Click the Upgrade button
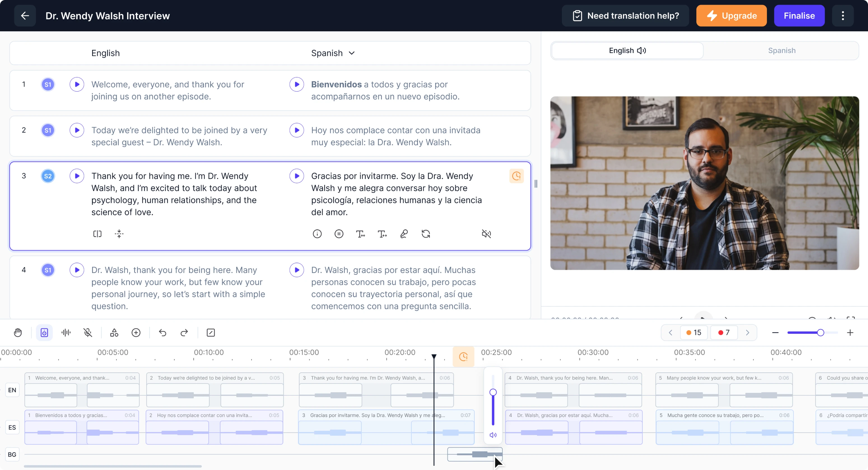 (731, 16)
